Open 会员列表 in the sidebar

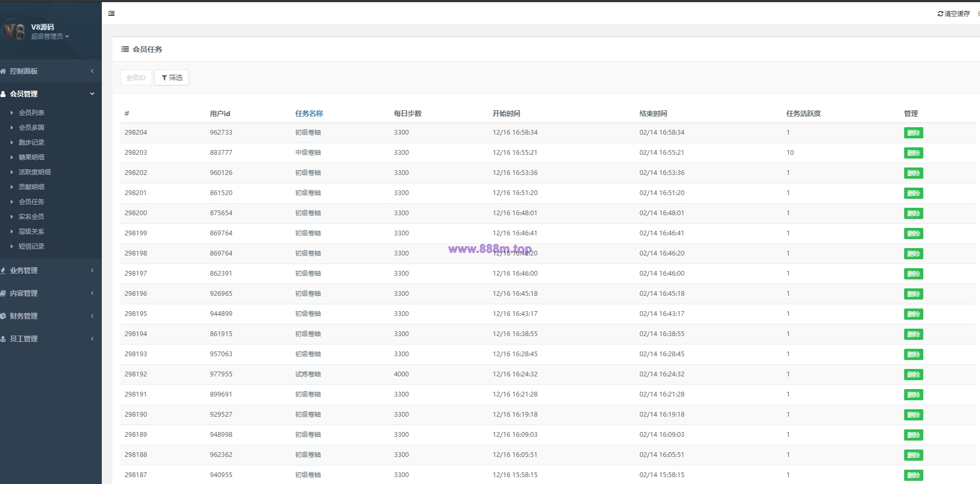pos(31,113)
